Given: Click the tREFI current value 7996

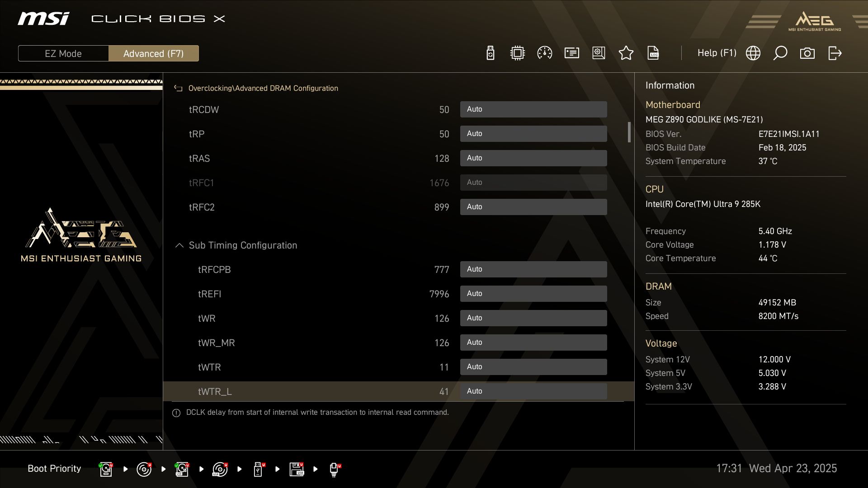Looking at the screenshot, I should pos(439,294).
